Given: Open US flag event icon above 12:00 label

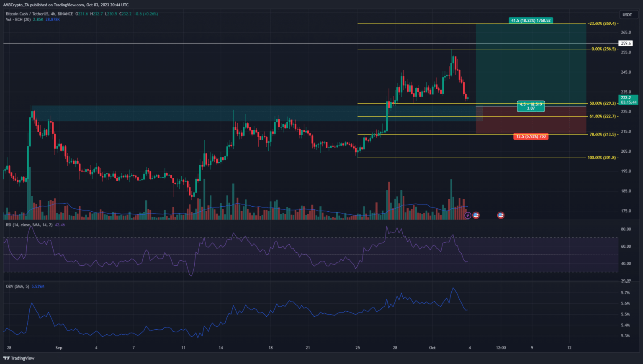Looking at the screenshot, I should tap(501, 215).
